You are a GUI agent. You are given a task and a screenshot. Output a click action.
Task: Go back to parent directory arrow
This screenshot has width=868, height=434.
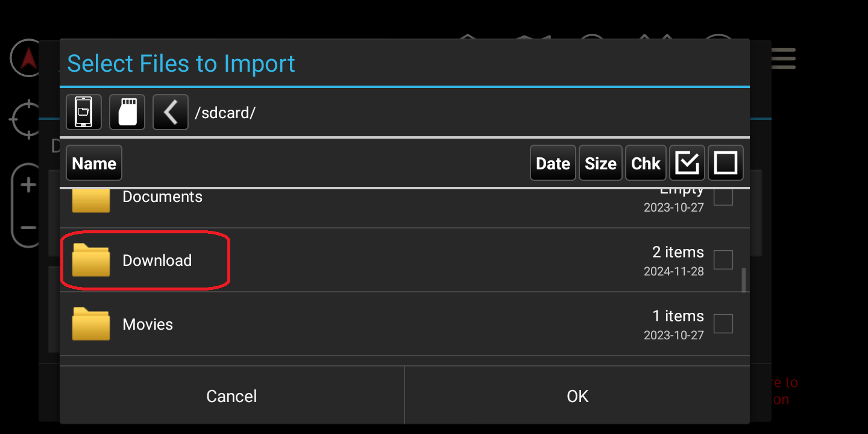[x=171, y=112]
